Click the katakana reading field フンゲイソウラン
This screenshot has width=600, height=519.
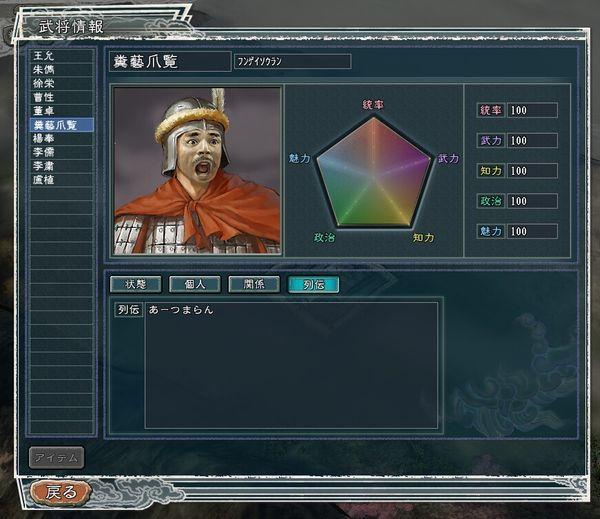pos(293,61)
